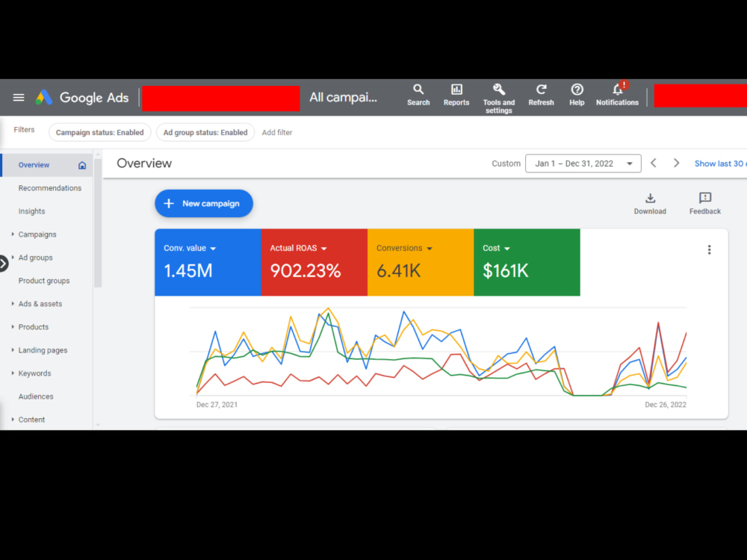Click Add filter field
This screenshot has width=747, height=560.
(277, 132)
